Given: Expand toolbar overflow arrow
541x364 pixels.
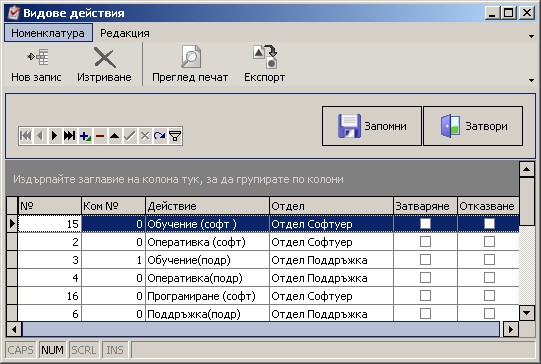Looking at the screenshot, I should point(531,80).
